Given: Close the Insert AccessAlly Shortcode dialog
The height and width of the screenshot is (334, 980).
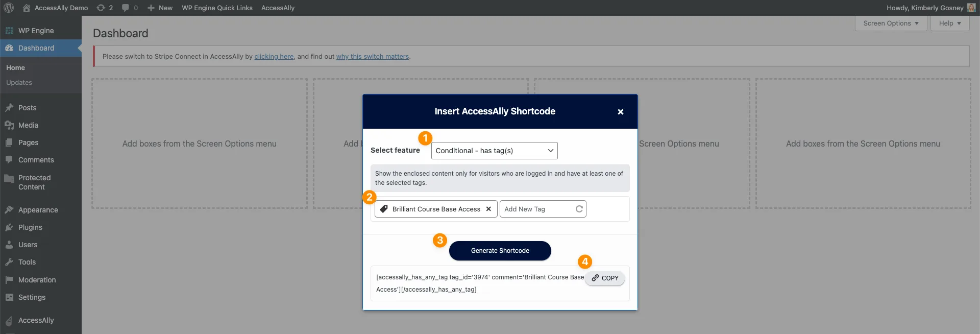Looking at the screenshot, I should click(621, 112).
